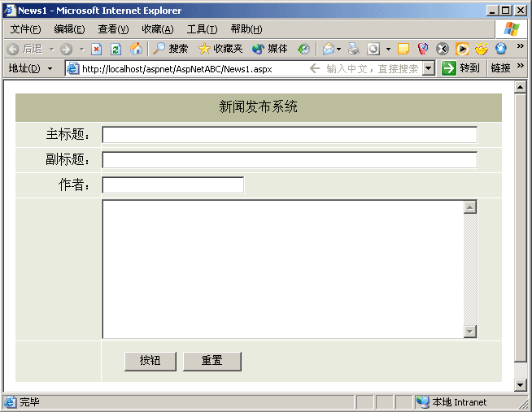Open the History clock icon
This screenshot has width=532, height=412.
(x=303, y=49)
